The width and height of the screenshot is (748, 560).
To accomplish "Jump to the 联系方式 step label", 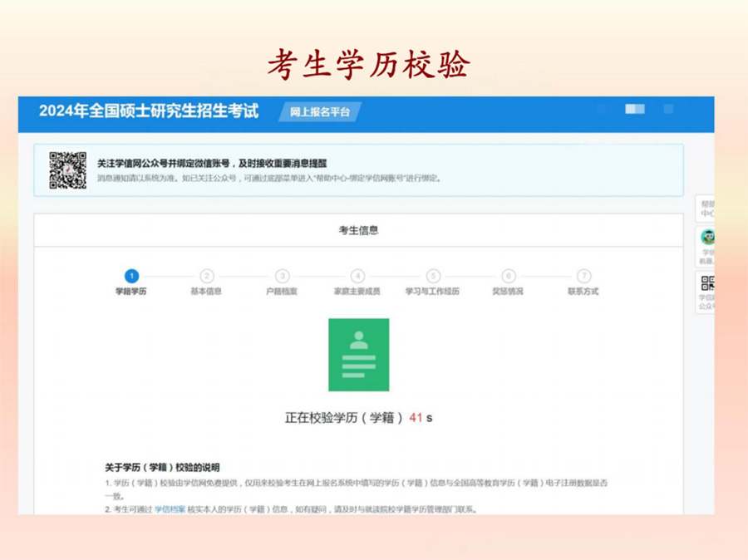I will coord(583,292).
